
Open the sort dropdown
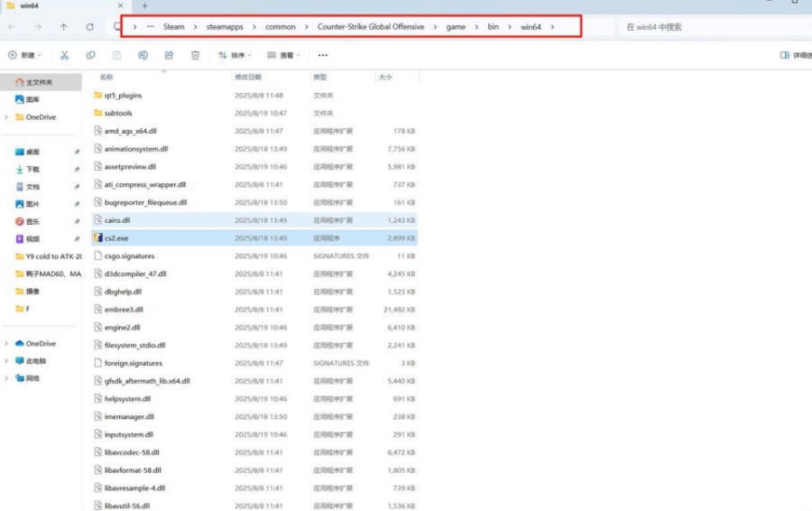coord(235,55)
